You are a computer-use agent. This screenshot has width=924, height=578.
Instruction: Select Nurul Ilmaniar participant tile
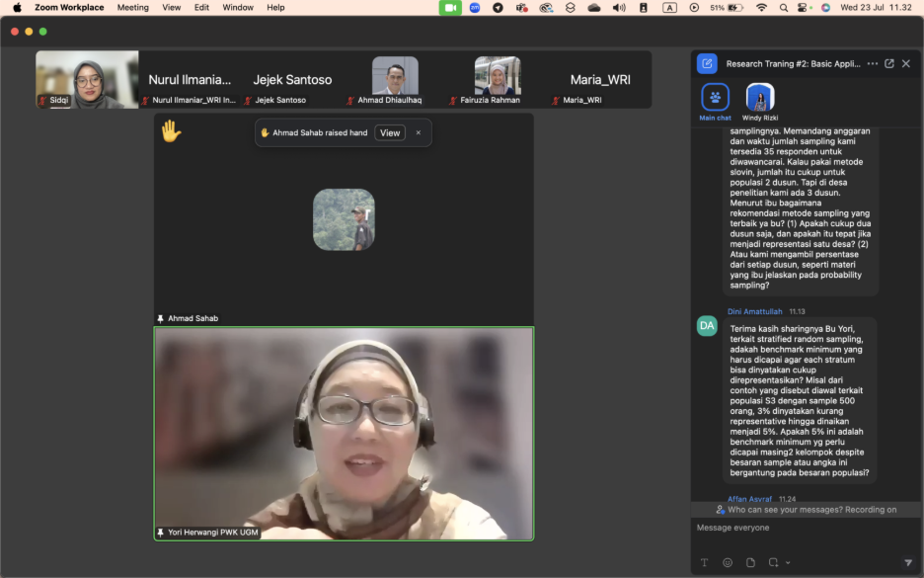[190, 79]
